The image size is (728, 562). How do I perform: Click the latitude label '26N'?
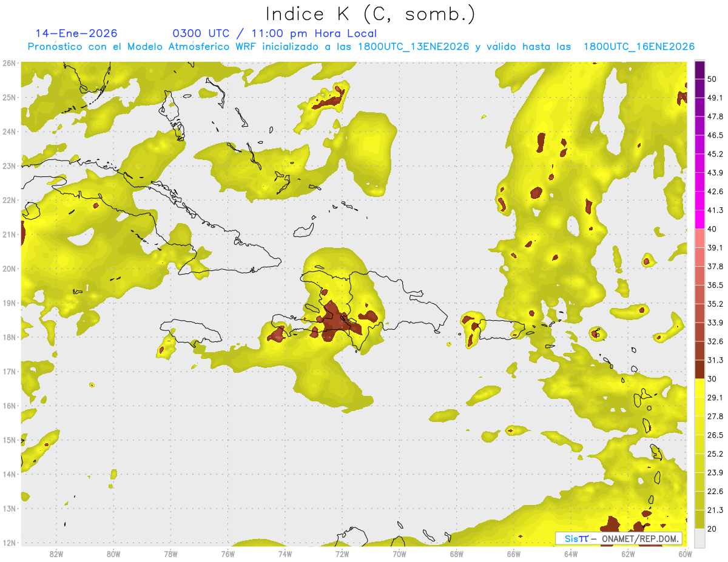9,63
